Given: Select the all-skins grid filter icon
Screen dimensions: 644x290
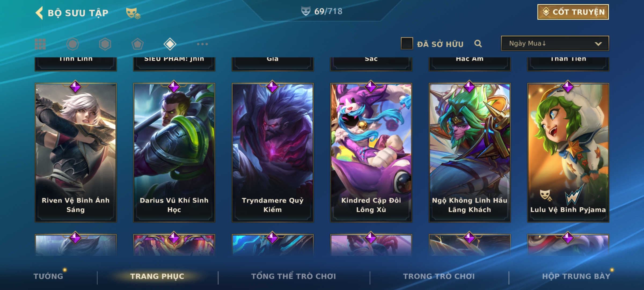Looking at the screenshot, I should click(40, 44).
